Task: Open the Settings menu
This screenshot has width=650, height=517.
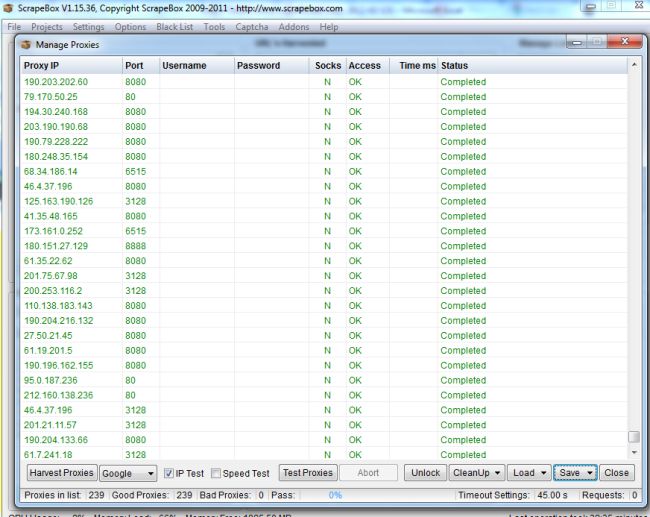Action: click(88, 27)
